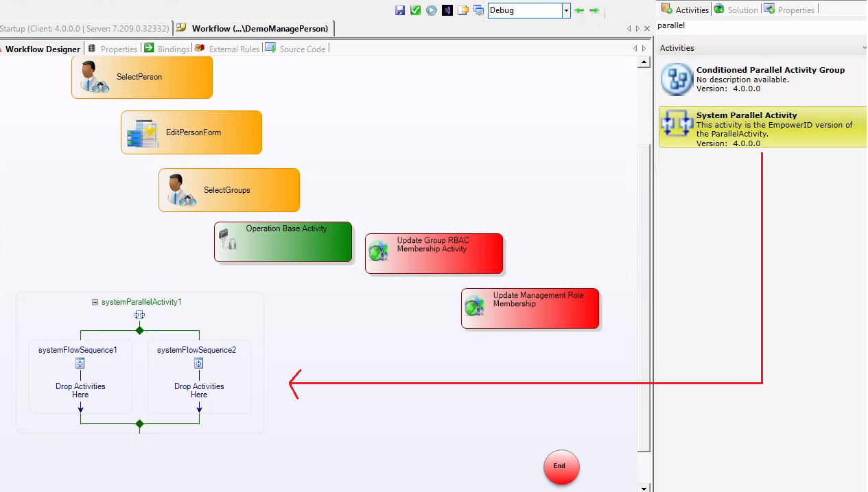Click the person icon on SelectGroups
Screen dimensions: 868x492
181,190
